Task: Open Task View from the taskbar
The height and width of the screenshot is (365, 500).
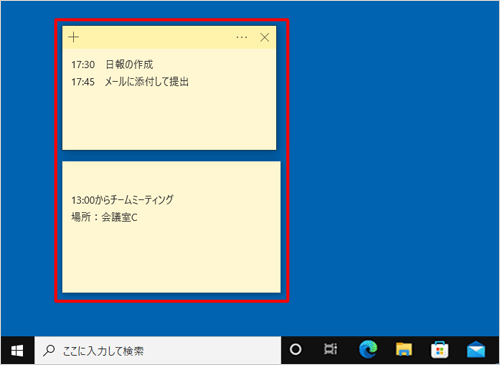Action: point(330,349)
